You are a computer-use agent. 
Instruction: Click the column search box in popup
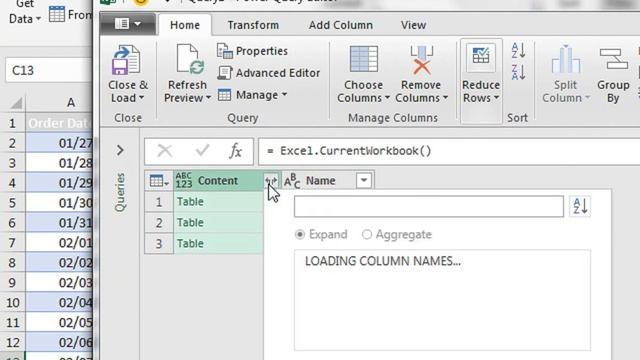pyautogui.click(x=429, y=207)
